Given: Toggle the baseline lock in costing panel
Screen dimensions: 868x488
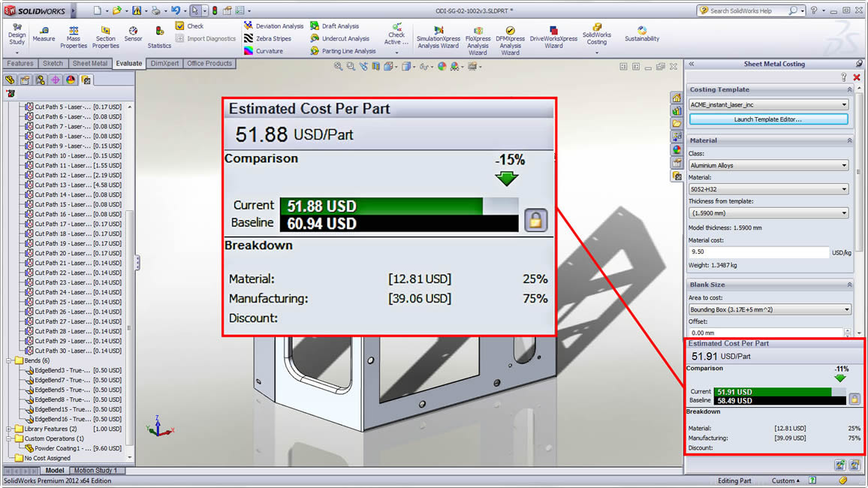Looking at the screenshot, I should 854,399.
